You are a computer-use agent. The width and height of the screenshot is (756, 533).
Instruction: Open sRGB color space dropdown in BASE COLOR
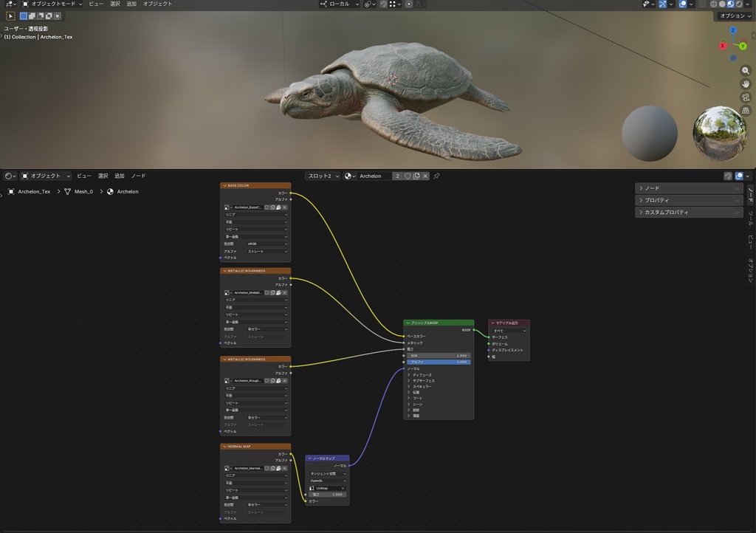(x=267, y=244)
